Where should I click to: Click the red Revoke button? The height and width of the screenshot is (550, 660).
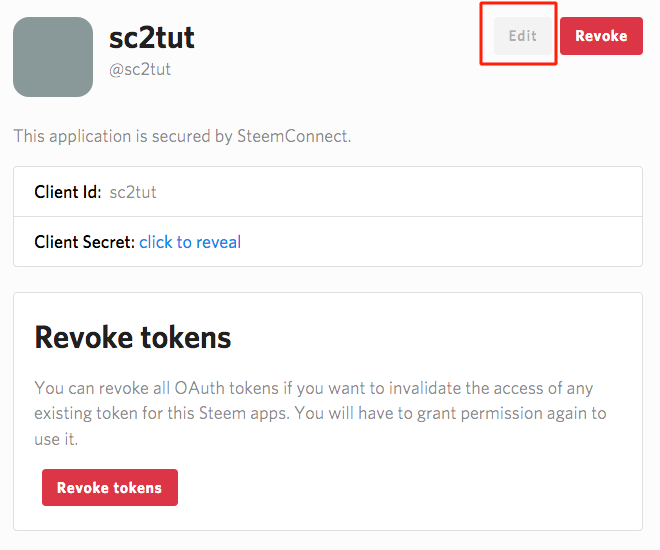[601, 36]
